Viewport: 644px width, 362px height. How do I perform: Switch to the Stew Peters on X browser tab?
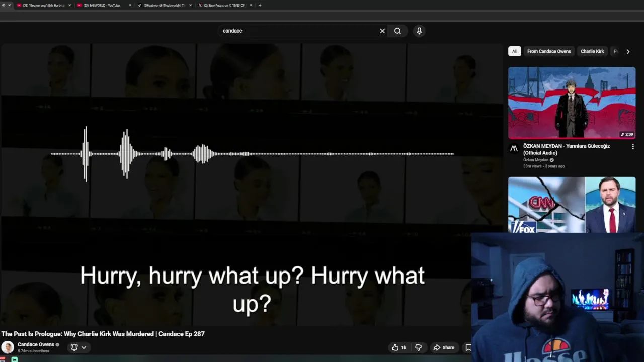click(224, 5)
